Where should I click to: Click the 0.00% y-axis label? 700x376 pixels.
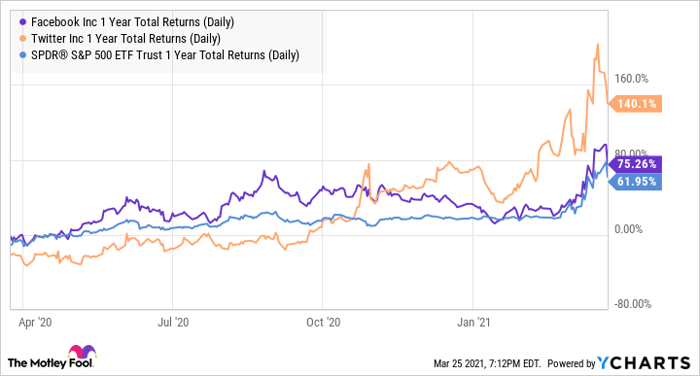tap(629, 230)
